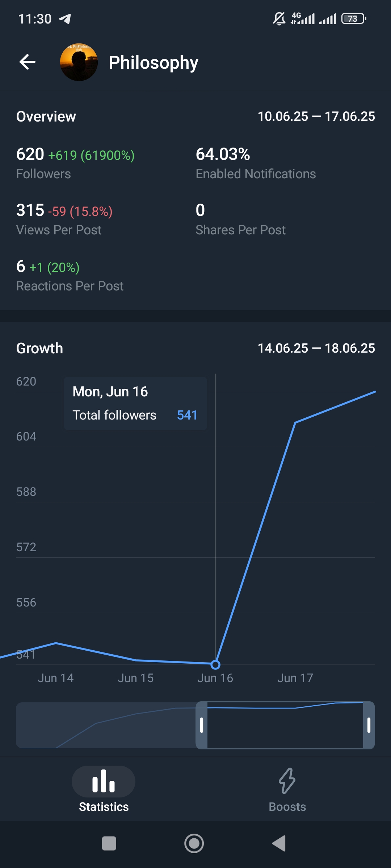
Task: Tap the muted notification bell status icon
Action: (x=279, y=18)
